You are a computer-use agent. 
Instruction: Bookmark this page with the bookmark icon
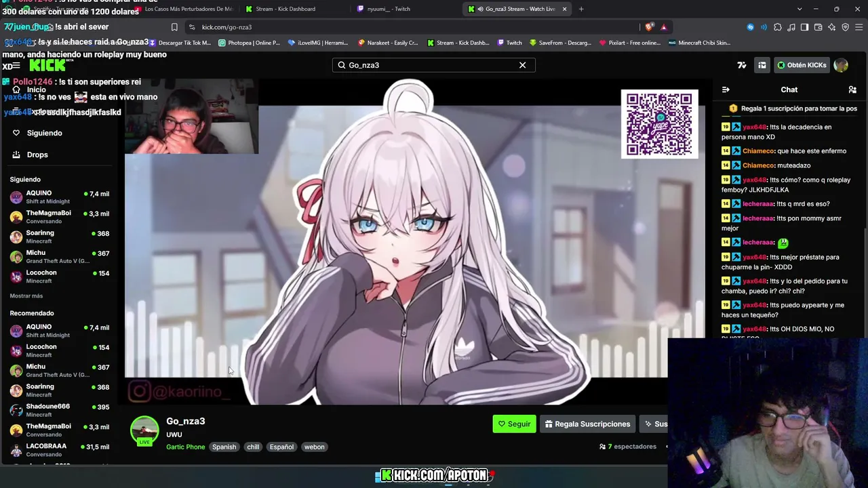[174, 27]
